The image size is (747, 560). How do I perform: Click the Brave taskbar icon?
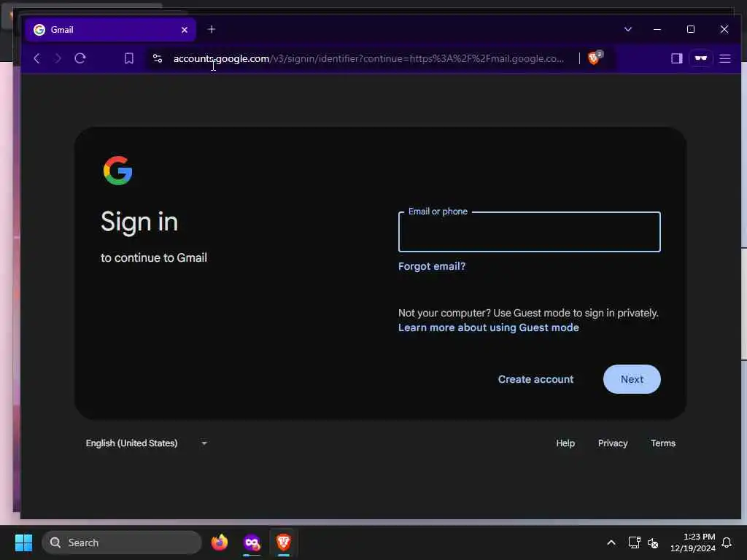click(x=284, y=542)
